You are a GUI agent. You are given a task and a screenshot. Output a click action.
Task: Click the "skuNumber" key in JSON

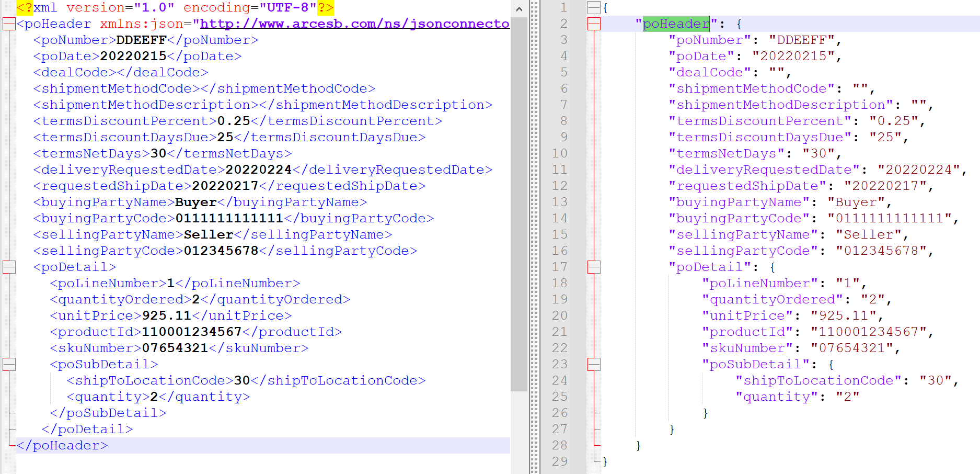[747, 348]
